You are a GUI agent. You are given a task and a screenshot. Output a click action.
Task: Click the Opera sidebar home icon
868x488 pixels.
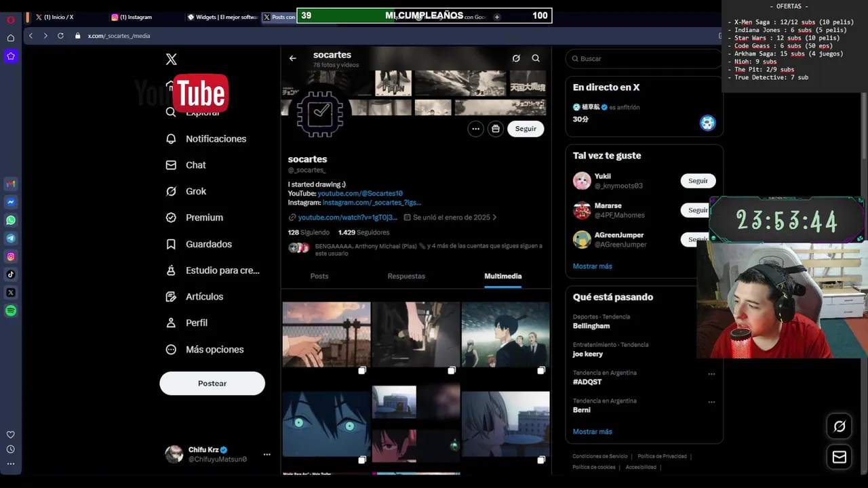click(x=11, y=38)
